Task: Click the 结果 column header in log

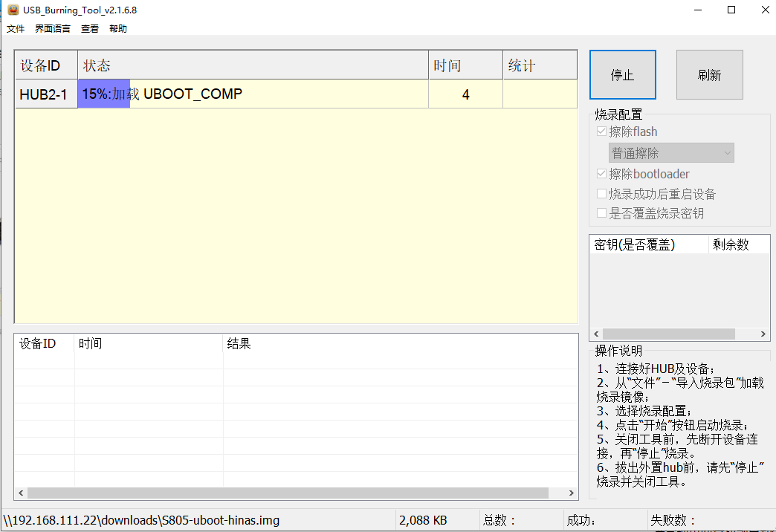Action: [x=239, y=343]
